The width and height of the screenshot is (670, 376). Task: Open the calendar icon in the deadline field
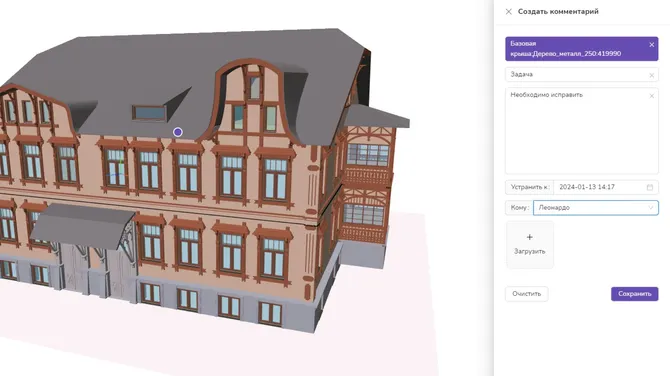(x=649, y=187)
